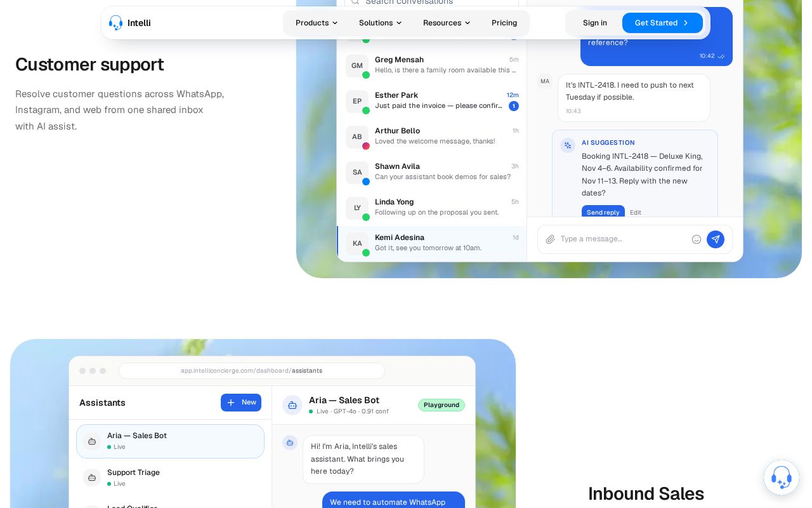Focus the Type a message field
This screenshot has height=508, width=812.
coord(622,239)
